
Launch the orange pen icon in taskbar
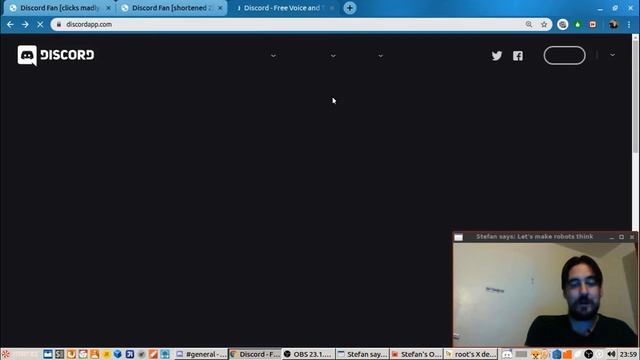pyautogui.click(x=153, y=354)
